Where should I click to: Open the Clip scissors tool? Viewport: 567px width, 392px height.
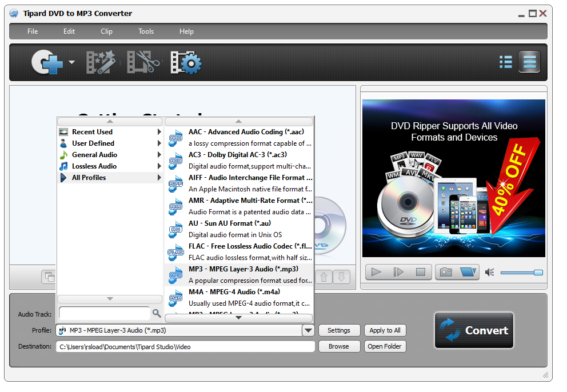[143, 62]
